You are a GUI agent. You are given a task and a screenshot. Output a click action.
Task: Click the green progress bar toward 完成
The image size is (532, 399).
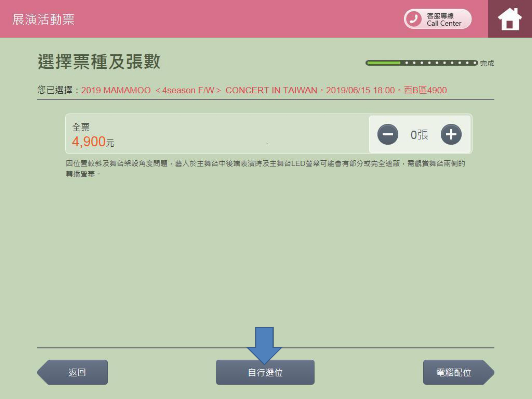click(422, 63)
